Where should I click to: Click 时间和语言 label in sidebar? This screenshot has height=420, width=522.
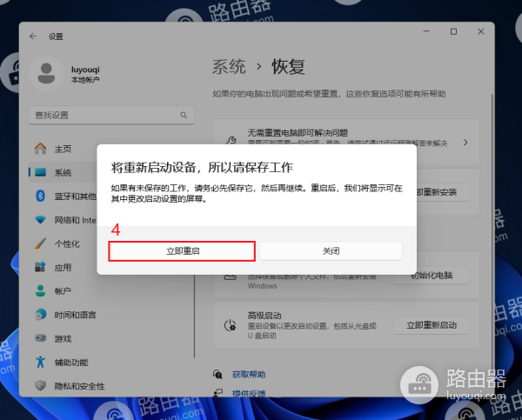(75, 315)
